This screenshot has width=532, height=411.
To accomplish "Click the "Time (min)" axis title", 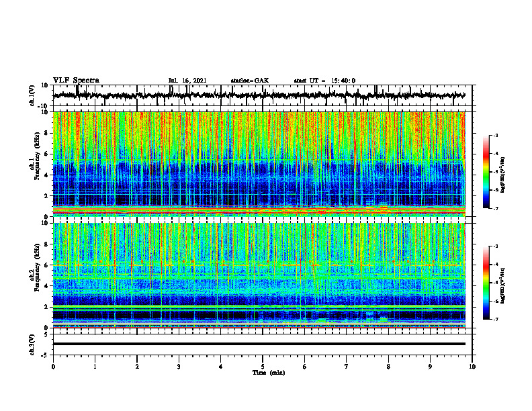I will (269, 373).
